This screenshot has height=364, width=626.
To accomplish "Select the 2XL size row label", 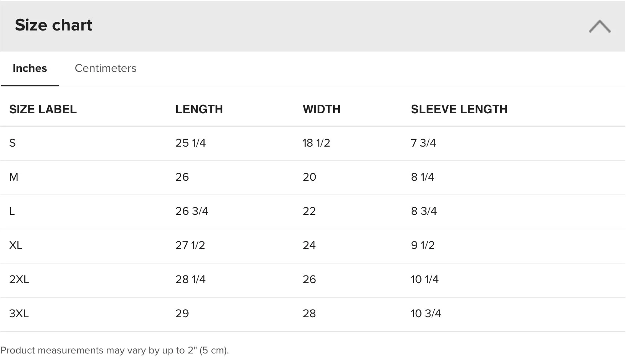I will pos(19,279).
